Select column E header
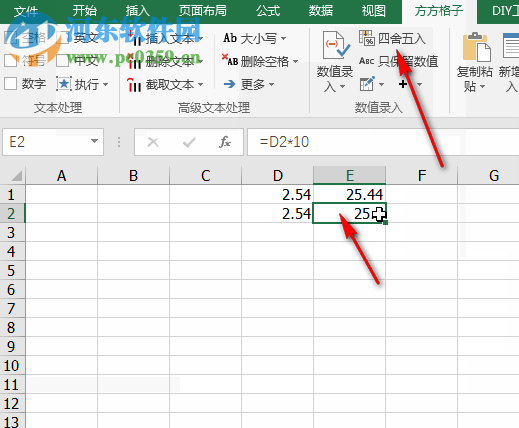The image size is (519, 428). pyautogui.click(x=349, y=175)
